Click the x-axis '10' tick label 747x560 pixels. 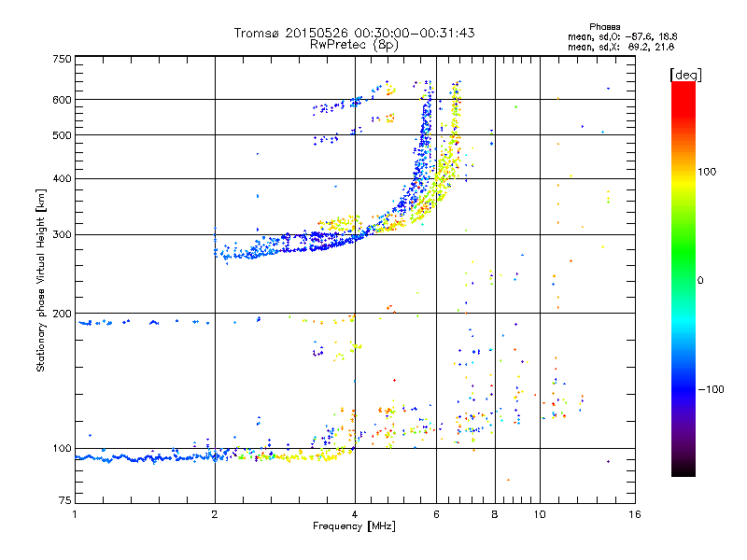540,514
